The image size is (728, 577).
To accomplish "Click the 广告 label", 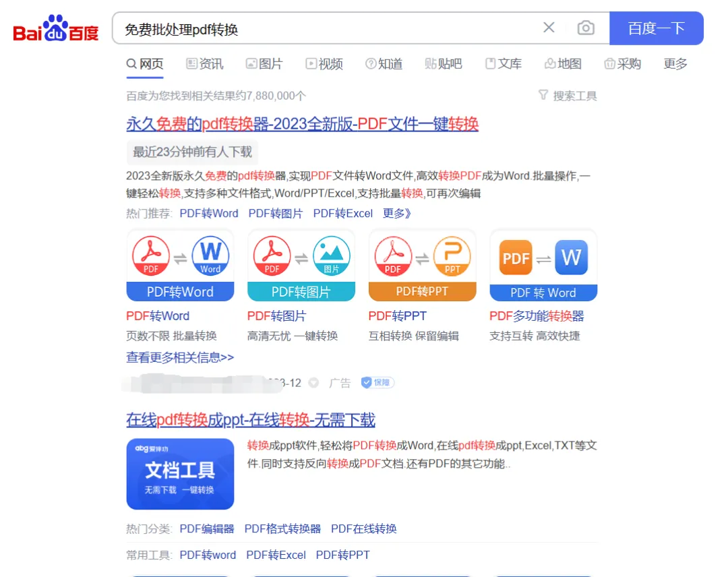I will click(340, 383).
